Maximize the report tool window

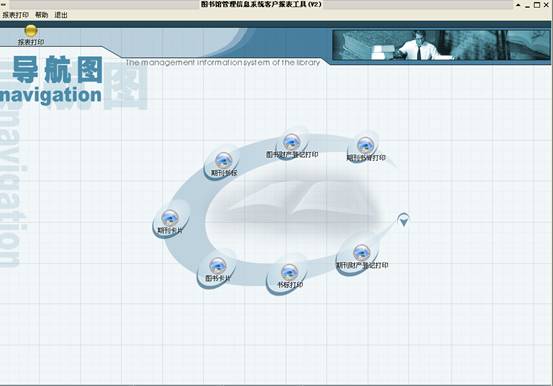[x=537, y=5]
